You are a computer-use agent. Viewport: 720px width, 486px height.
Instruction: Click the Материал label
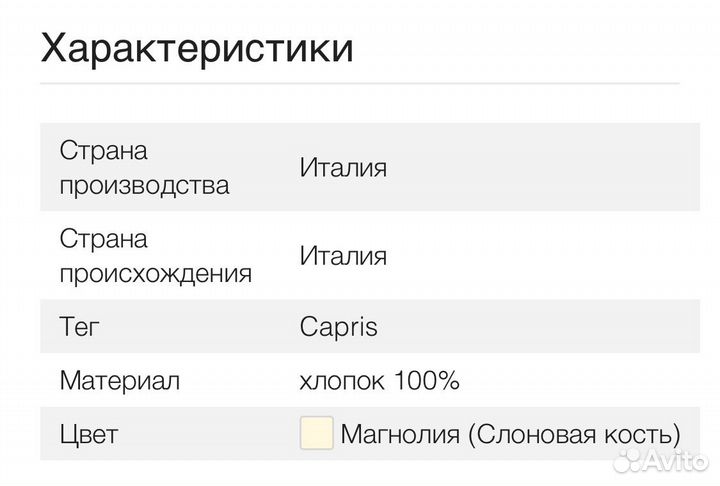point(119,381)
